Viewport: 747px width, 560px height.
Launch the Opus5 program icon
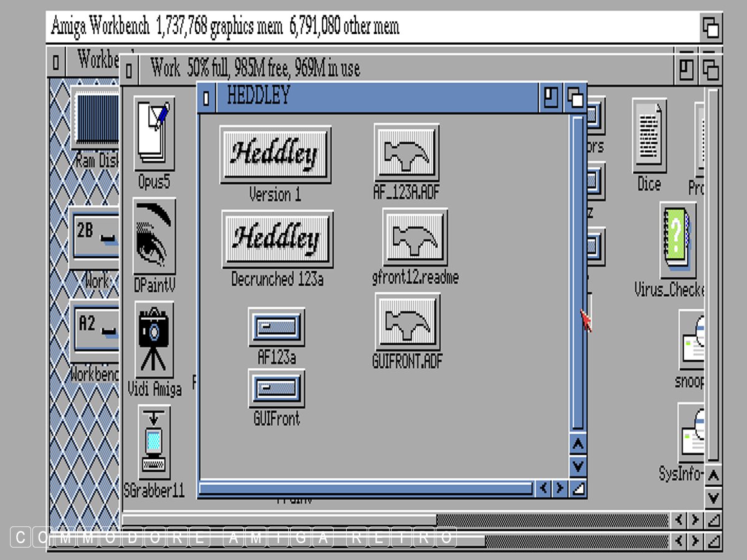pyautogui.click(x=154, y=132)
